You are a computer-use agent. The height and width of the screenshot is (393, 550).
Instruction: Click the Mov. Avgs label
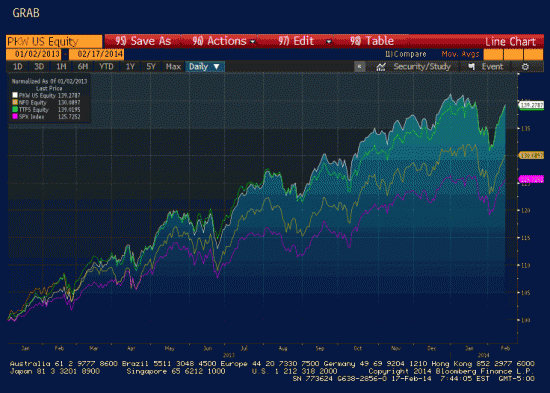click(460, 54)
